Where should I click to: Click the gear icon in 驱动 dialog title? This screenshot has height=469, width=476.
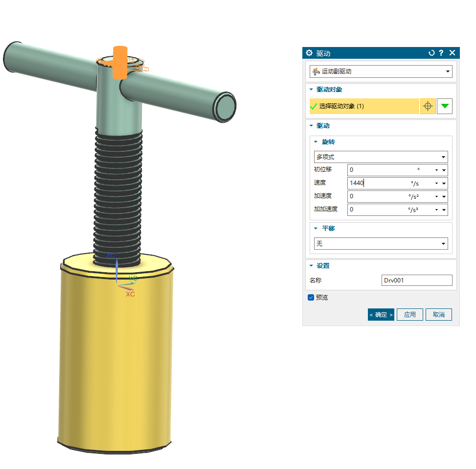point(309,53)
